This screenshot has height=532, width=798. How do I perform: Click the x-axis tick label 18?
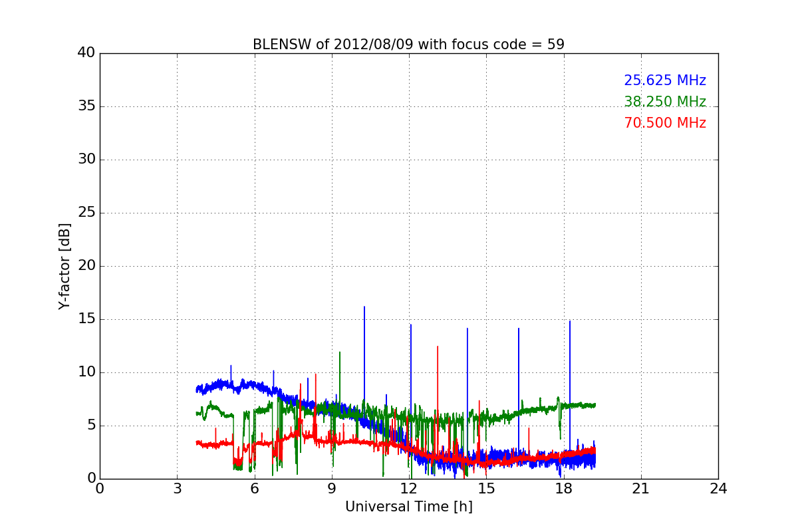tap(564, 489)
